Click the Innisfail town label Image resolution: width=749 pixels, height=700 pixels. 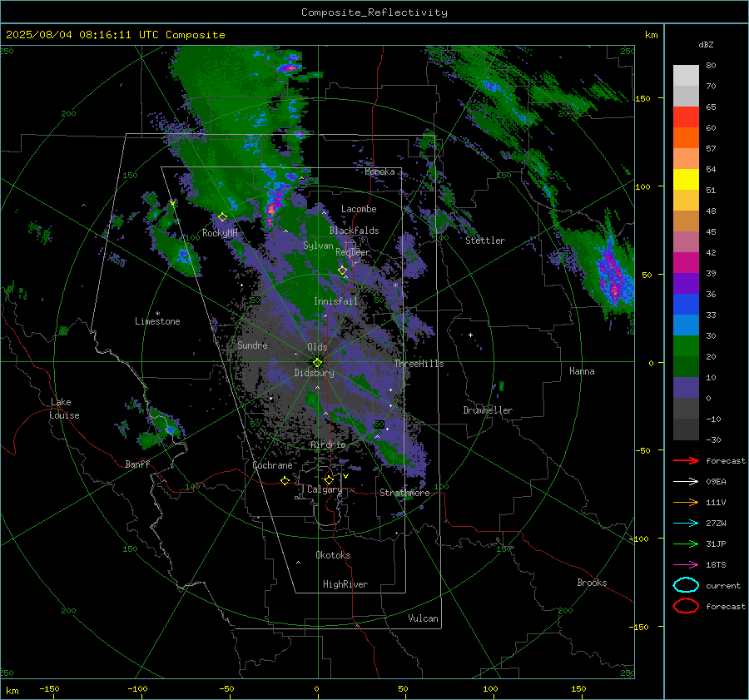coord(335,301)
